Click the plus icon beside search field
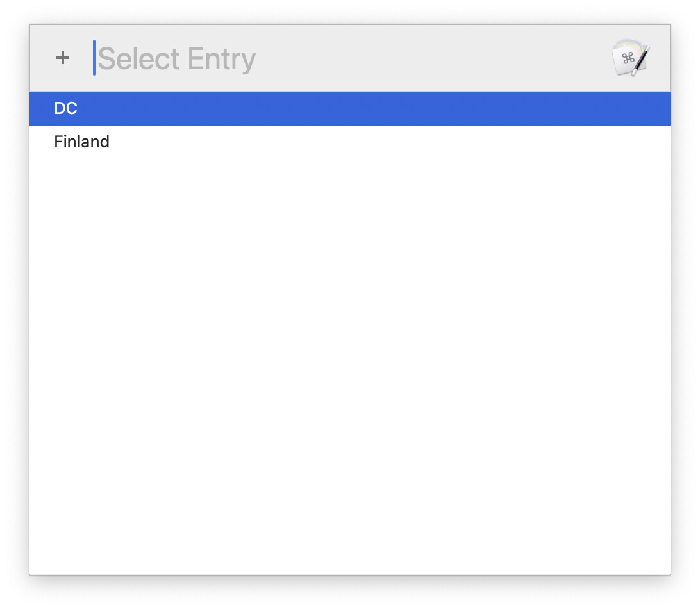Screen dimensions: 700x610 63,58
